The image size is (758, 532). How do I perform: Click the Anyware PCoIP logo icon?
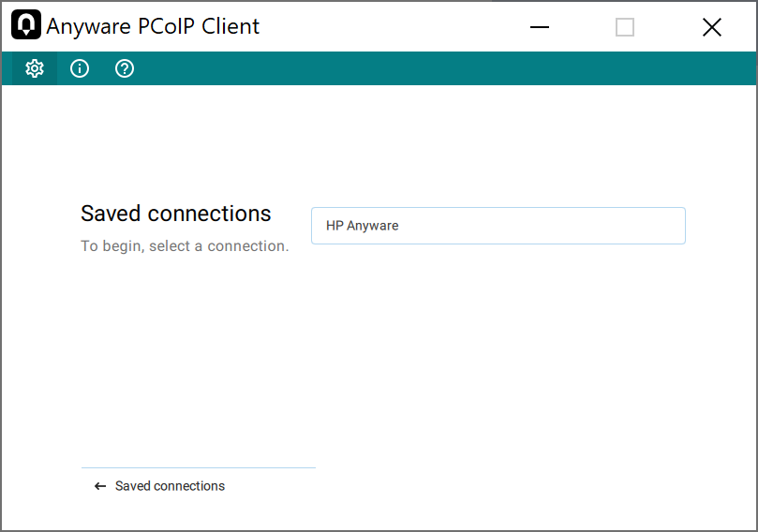[x=26, y=26]
